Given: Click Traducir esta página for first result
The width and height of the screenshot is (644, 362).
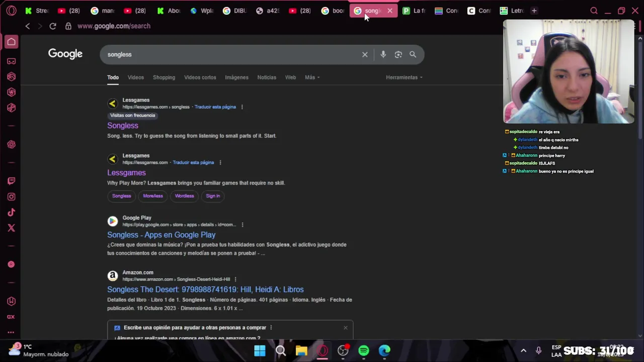Looking at the screenshot, I should point(215,107).
